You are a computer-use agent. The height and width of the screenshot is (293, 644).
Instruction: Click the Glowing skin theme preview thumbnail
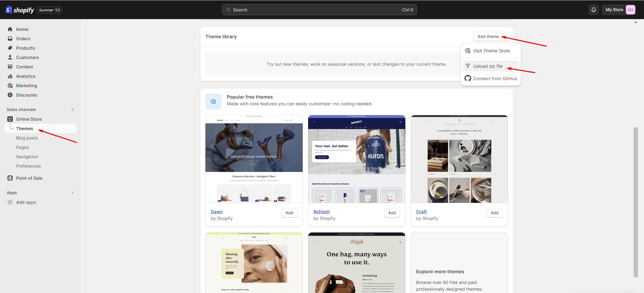254,262
